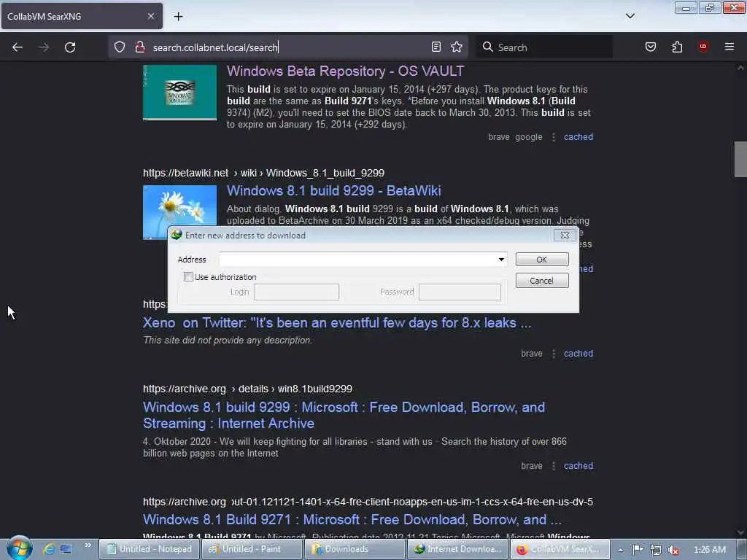Viewport: 747px width, 560px height.
Task: Switch to Untitled - Paint taskbar button
Action: click(x=252, y=549)
